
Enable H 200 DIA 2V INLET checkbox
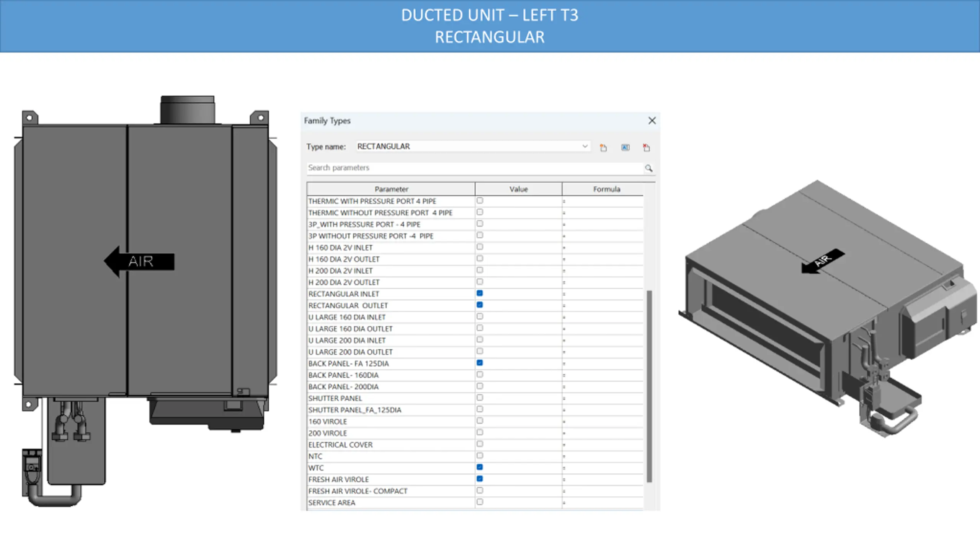(480, 270)
